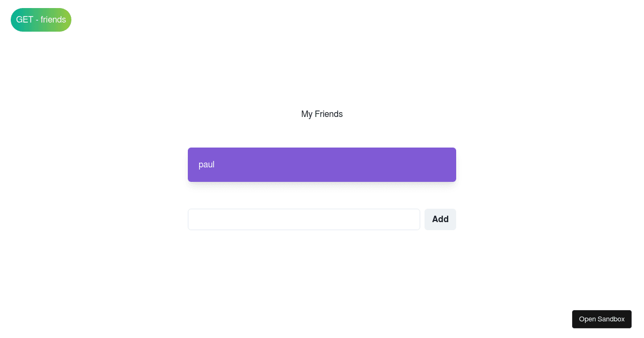Click the My Friends heading
This screenshot has height=338, width=644.
pyautogui.click(x=322, y=114)
